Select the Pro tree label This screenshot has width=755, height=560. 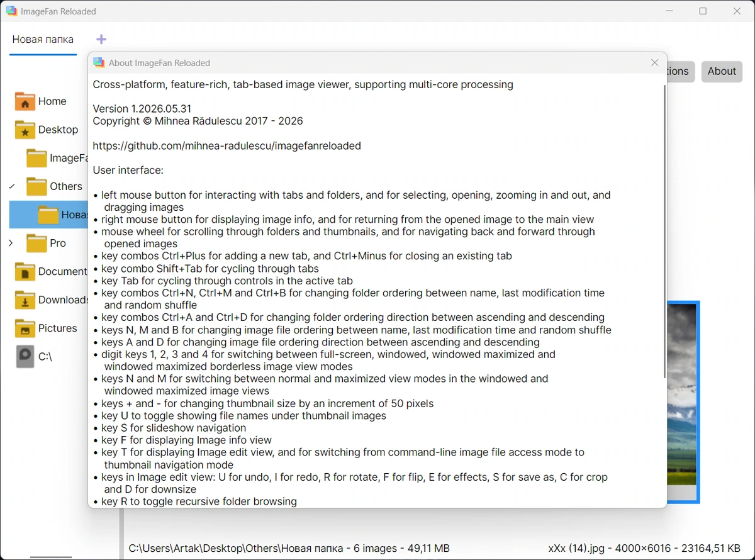pyautogui.click(x=58, y=243)
